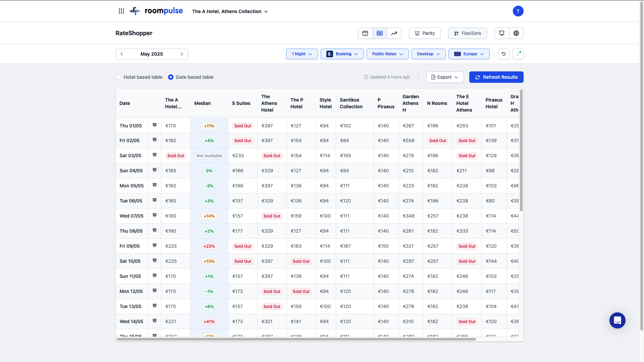The image size is (644, 362).
Task: Expand the 1 Night dropdown
Action: tap(302, 54)
